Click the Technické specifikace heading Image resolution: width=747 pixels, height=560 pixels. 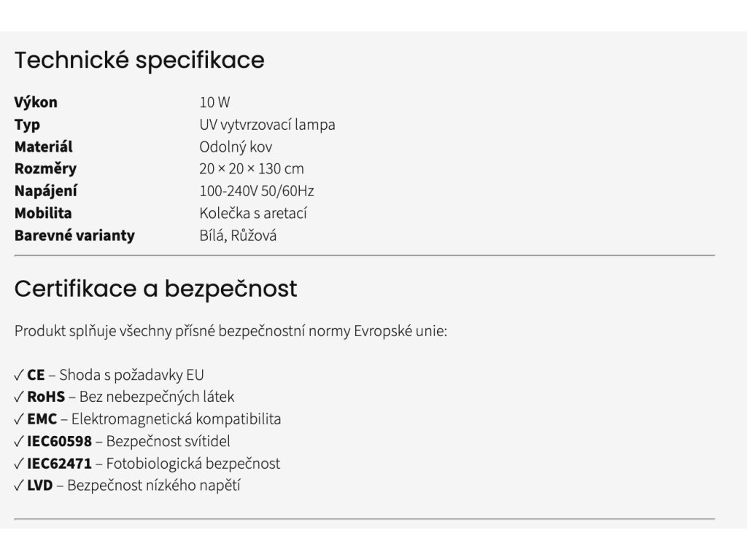tap(139, 60)
